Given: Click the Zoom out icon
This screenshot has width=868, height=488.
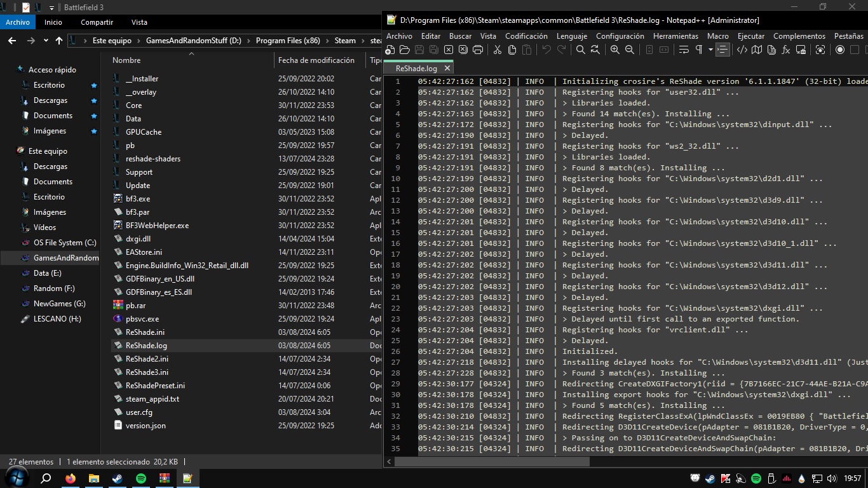Looking at the screenshot, I should 629,50.
